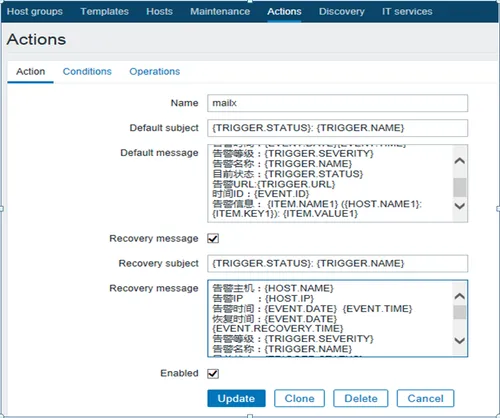Click the Cancel button
This screenshot has width=500, height=418.
[x=425, y=398]
